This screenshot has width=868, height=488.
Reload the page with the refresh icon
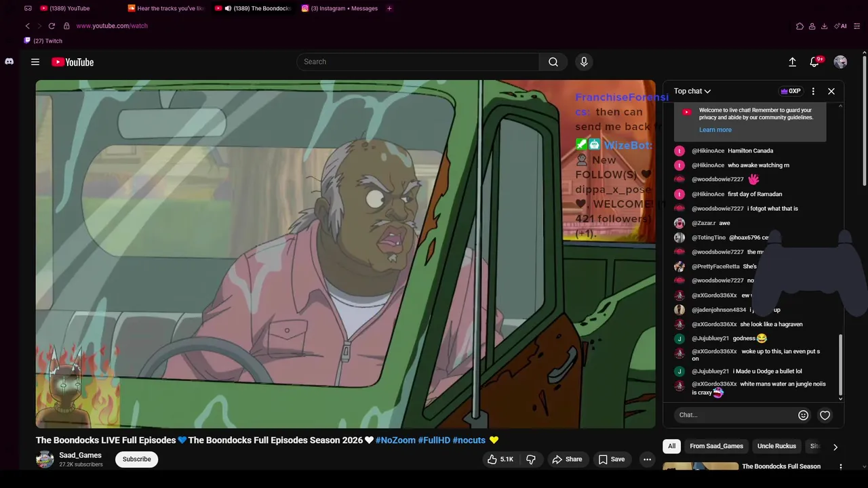click(x=51, y=26)
